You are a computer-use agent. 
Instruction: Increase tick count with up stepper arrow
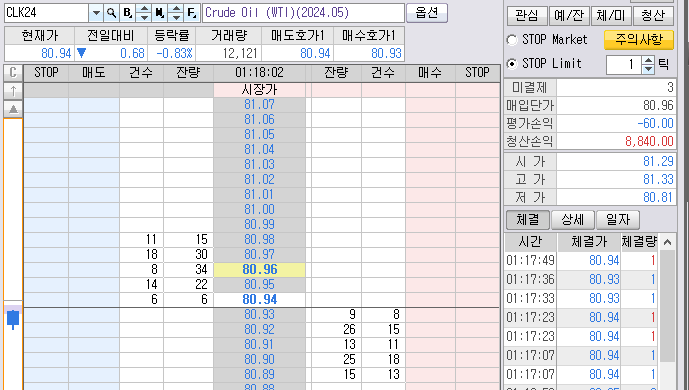click(648, 61)
